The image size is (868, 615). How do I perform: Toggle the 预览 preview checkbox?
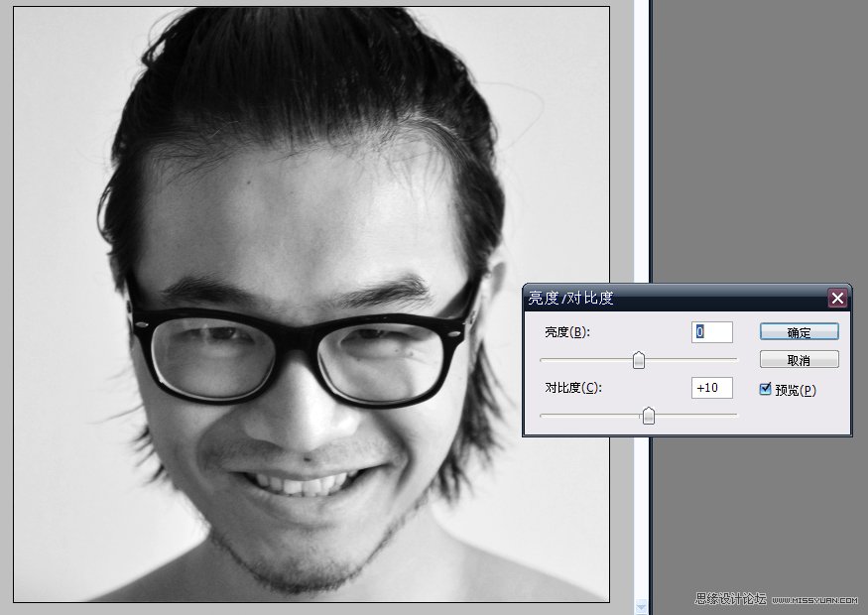click(766, 390)
